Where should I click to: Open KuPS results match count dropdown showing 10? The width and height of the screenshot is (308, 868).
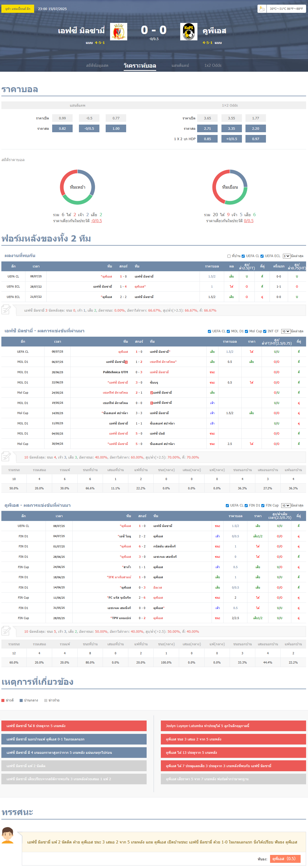click(x=286, y=505)
